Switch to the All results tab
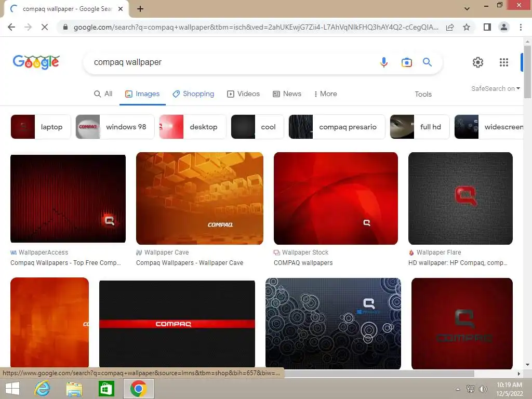 pos(103,94)
